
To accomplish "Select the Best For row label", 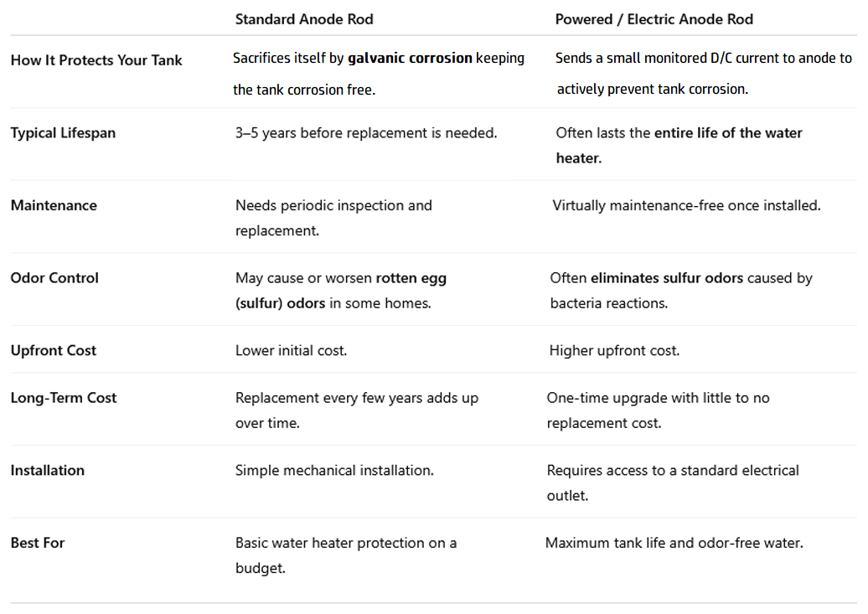I will (38, 543).
